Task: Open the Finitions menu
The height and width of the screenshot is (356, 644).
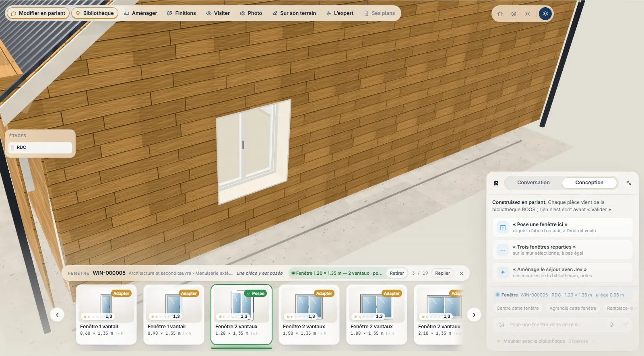Action: tap(182, 13)
